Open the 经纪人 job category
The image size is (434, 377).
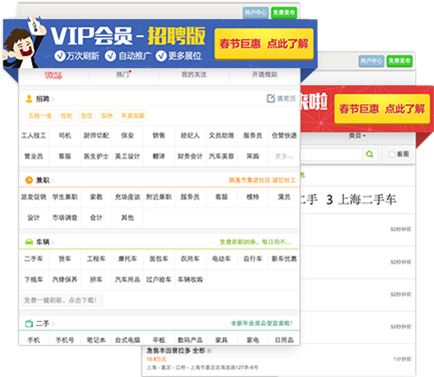click(190, 136)
